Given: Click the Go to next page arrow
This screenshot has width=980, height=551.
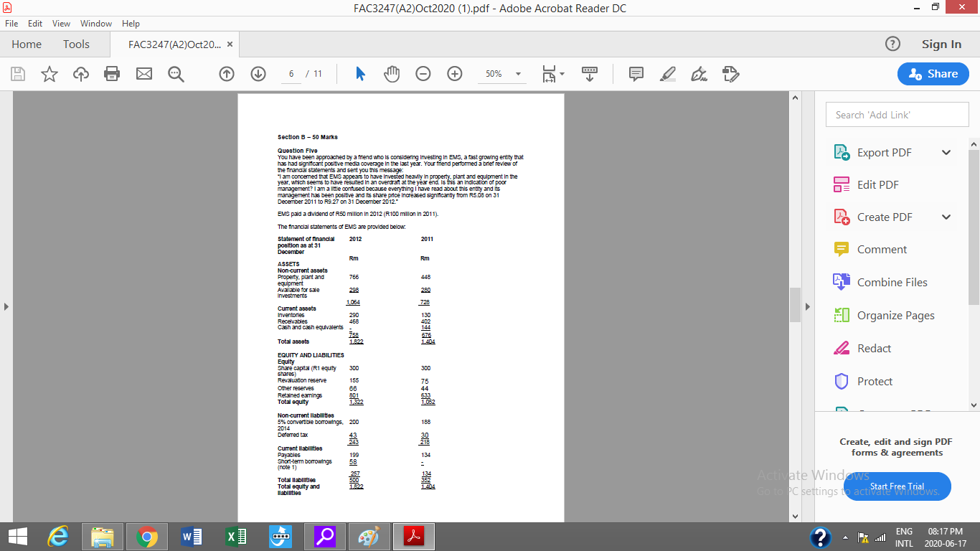Looking at the screenshot, I should coord(258,73).
